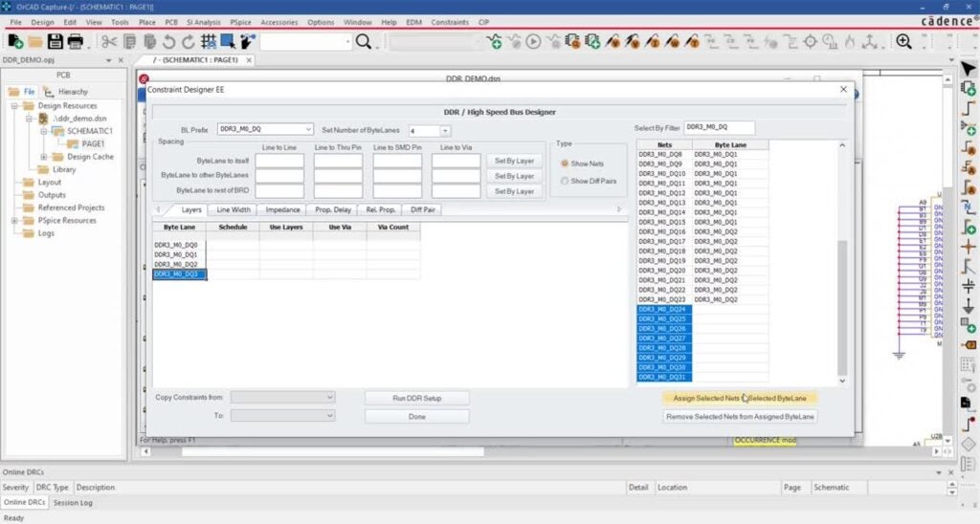Click ByteLane to other ByteLanes Line to Via field
The width and height of the screenshot is (980, 524).
pyautogui.click(x=456, y=176)
